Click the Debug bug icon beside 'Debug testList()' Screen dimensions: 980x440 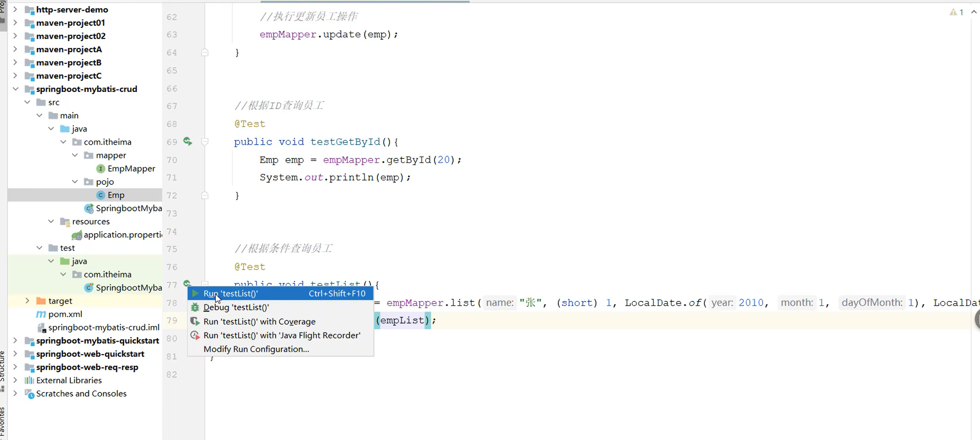[195, 307]
